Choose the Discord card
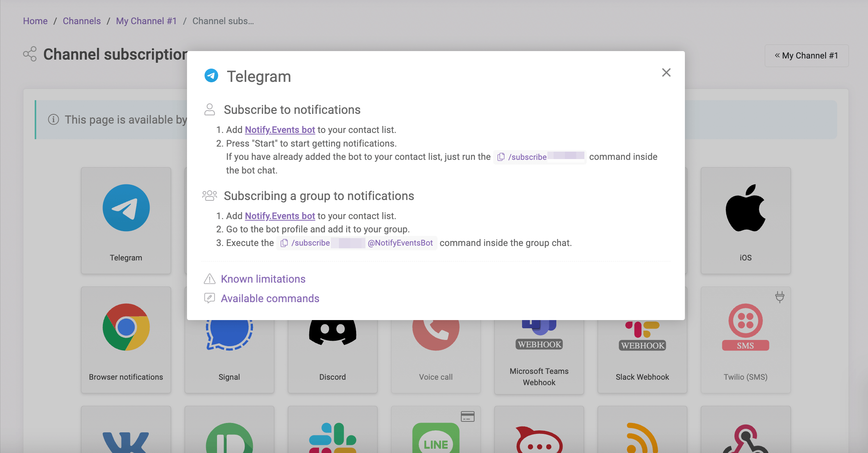This screenshot has height=453, width=868. click(332, 356)
